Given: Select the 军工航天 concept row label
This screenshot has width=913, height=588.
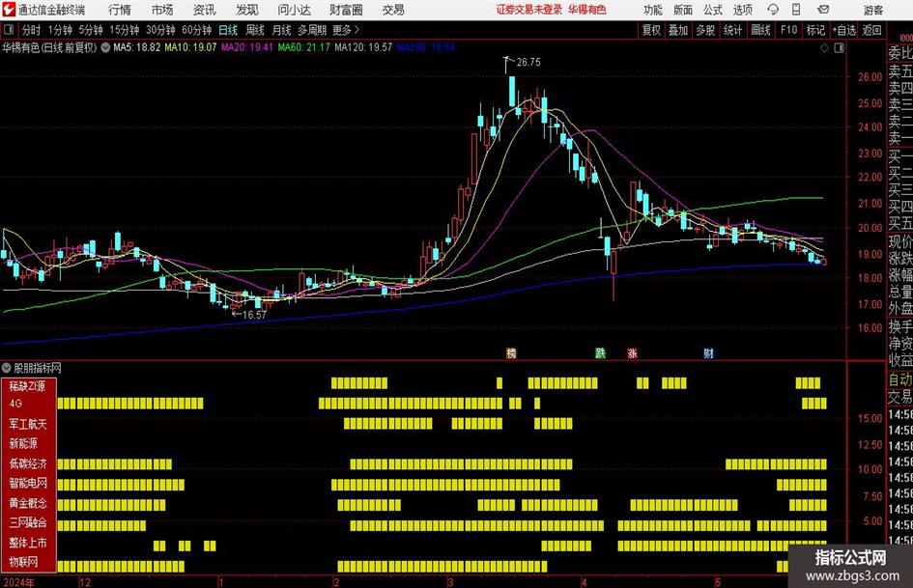Looking at the screenshot, I should tap(27, 425).
